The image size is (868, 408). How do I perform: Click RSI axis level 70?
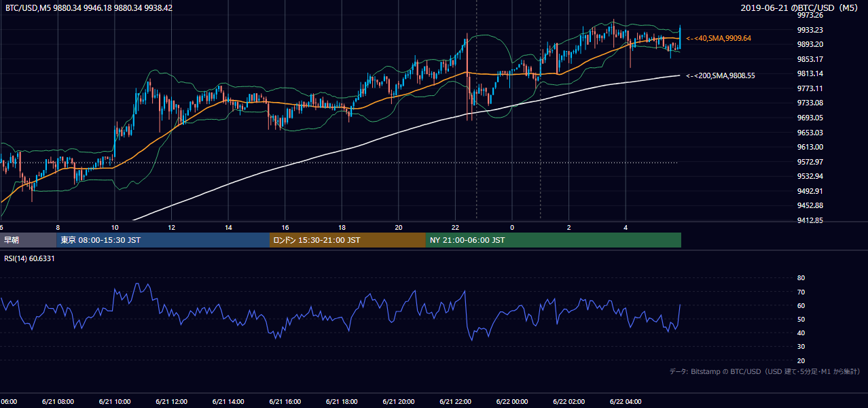tap(801, 292)
